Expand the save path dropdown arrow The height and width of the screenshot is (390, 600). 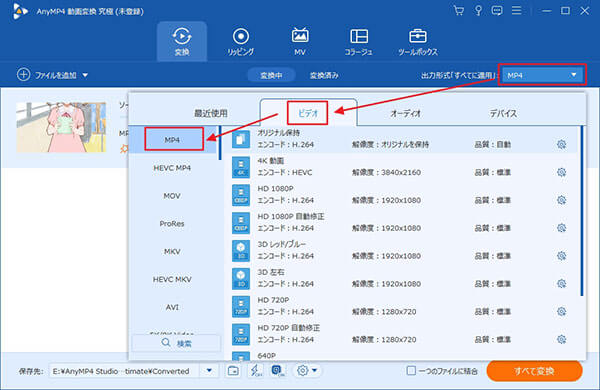pyautogui.click(x=209, y=370)
